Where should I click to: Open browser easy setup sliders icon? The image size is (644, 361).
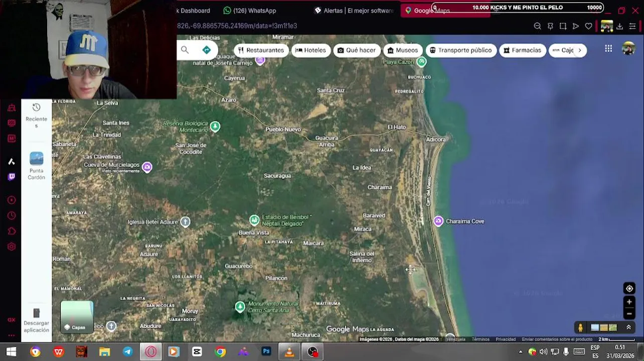[632, 26]
